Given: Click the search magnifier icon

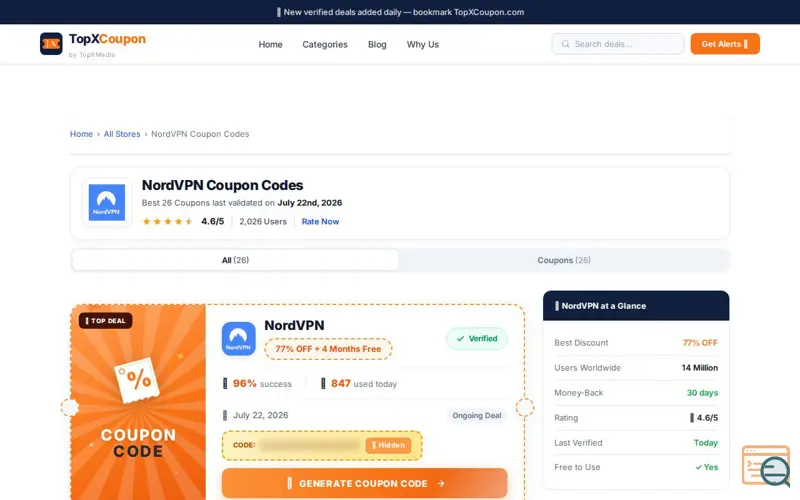Looking at the screenshot, I should (x=565, y=44).
